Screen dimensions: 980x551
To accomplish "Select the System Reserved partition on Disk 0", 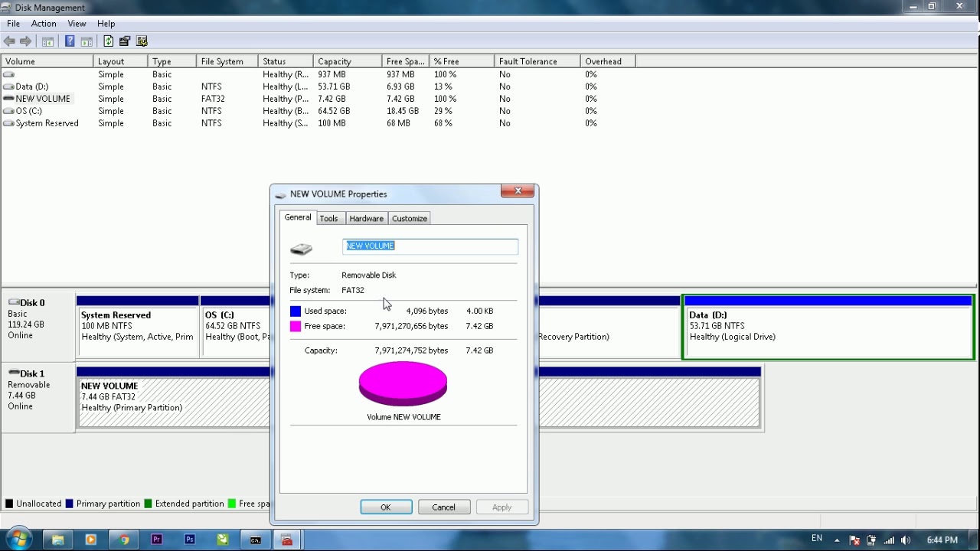I will (138, 327).
